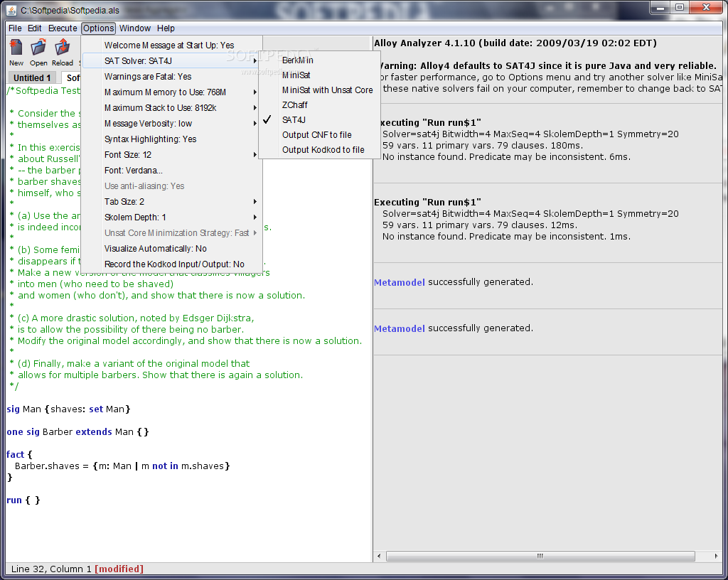The image size is (728, 580).
Task: Open the File menu
Action: (x=15, y=28)
